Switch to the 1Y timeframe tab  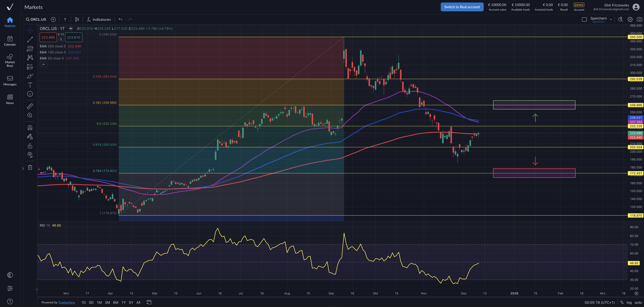124,302
